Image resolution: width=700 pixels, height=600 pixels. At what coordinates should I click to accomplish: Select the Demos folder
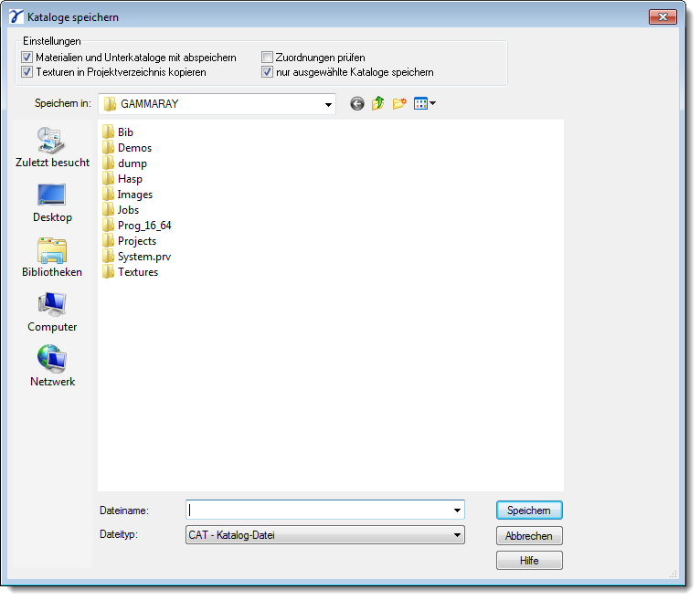tap(127, 148)
